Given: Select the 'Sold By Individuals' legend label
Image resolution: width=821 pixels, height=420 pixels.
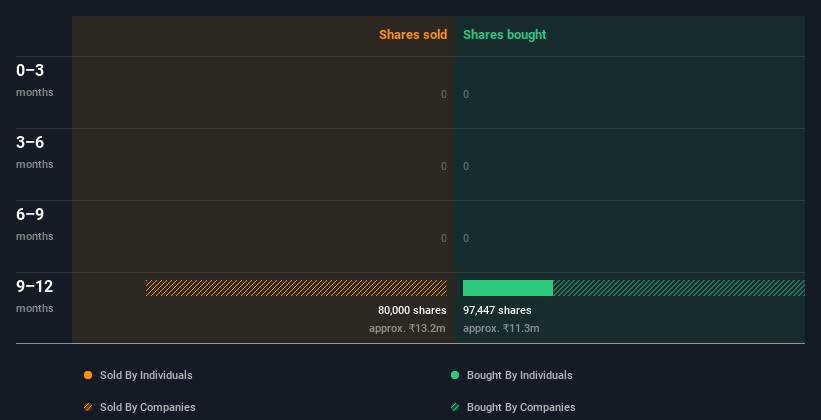Looking at the screenshot, I should coord(146,375).
